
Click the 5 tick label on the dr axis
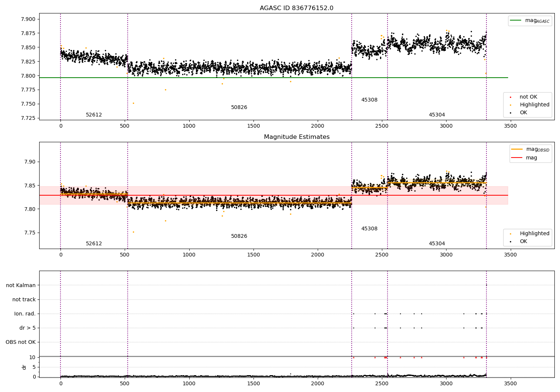click(x=34, y=367)
